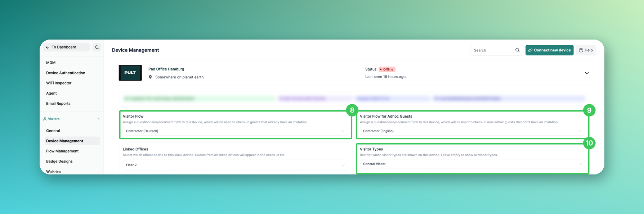This screenshot has height=214, width=644.
Task: Open the Visitor Types dropdown
Action: [x=472, y=164]
